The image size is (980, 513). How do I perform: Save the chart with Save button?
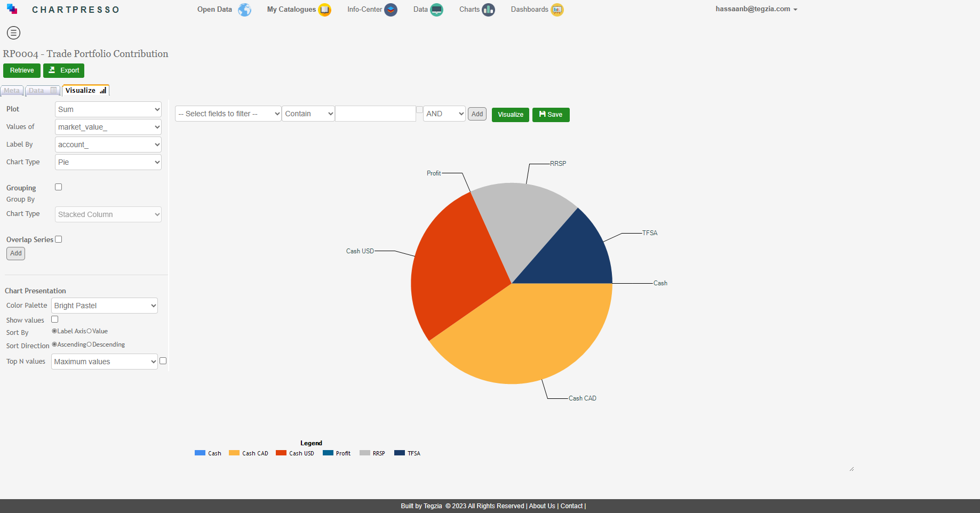pyautogui.click(x=551, y=115)
